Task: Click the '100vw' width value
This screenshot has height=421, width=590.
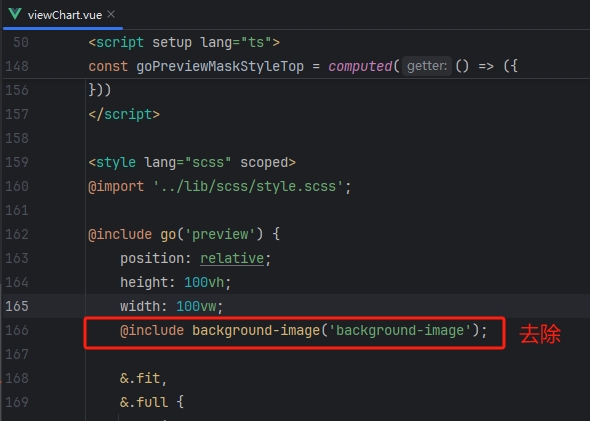Action: [196, 306]
